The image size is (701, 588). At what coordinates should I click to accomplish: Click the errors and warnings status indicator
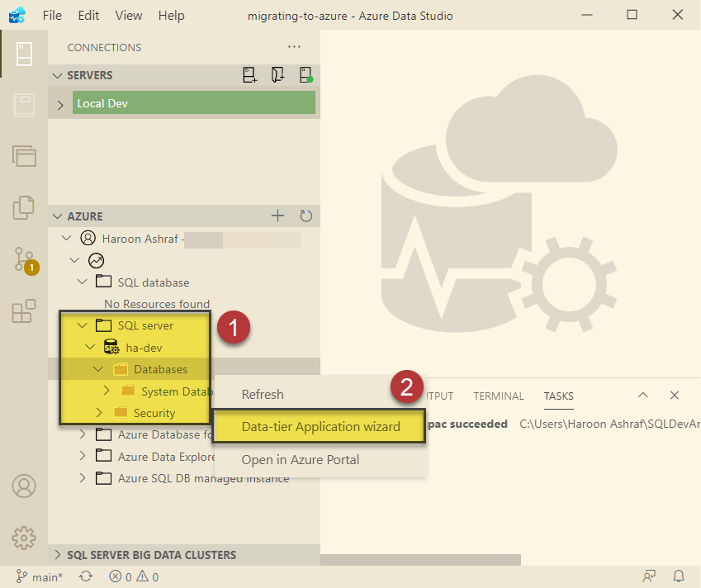point(134,576)
